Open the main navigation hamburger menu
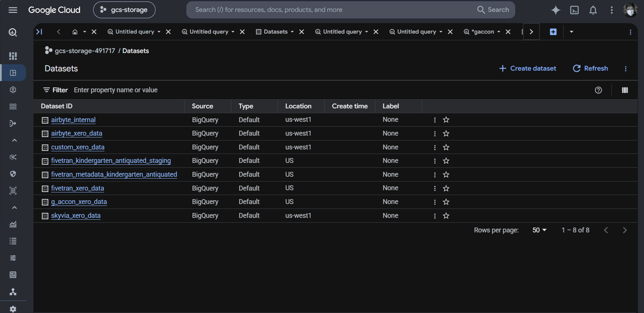Screen dimensions: 644x313 tap(13, 10)
